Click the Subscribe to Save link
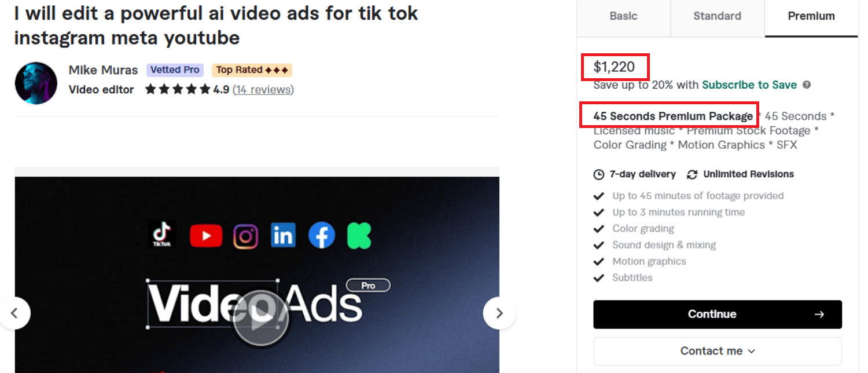Image resolution: width=868 pixels, height=373 pixels. pos(749,85)
